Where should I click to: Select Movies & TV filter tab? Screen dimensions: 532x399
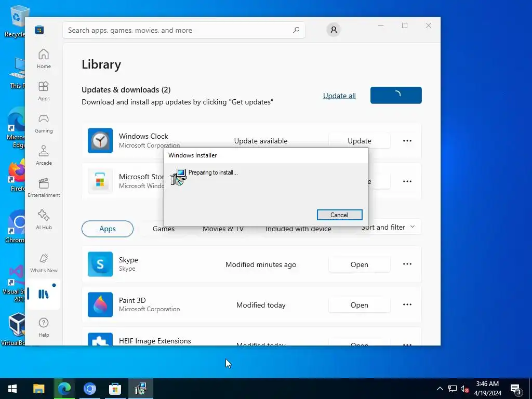click(223, 229)
